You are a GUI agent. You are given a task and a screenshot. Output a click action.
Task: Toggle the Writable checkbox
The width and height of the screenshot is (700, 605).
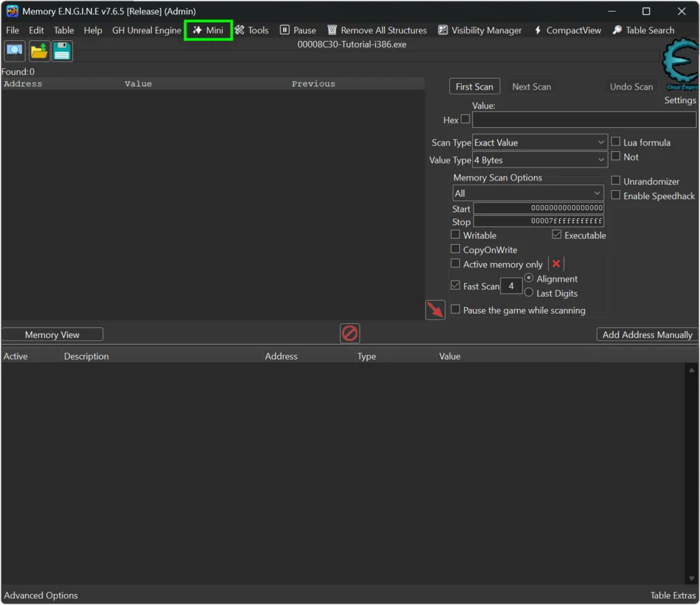[x=455, y=234]
